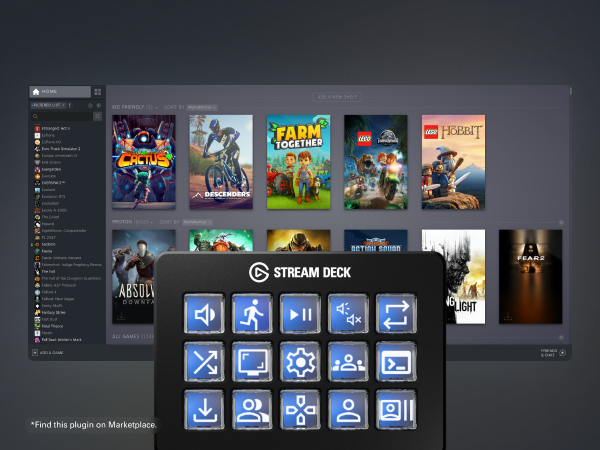600x450 pixels.
Task: Select F1 2017 in game list
Action: (x=49, y=237)
